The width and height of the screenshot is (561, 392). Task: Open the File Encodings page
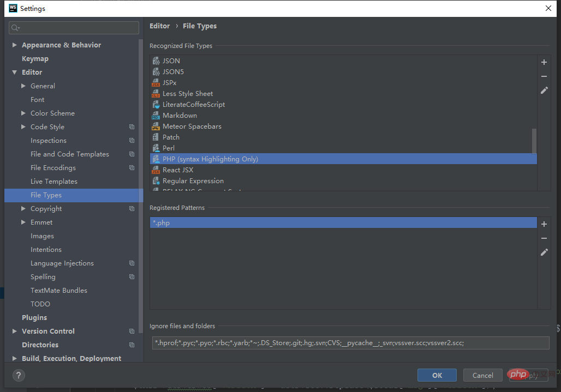point(53,167)
